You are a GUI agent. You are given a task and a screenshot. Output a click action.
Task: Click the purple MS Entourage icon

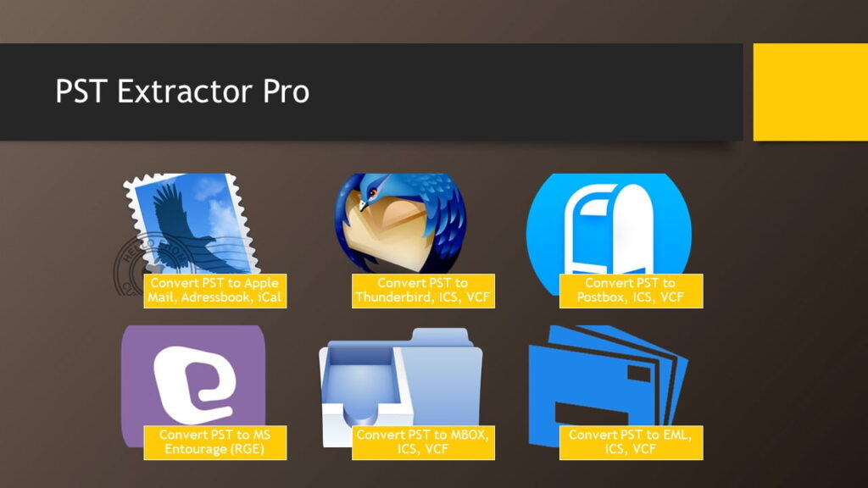coord(193,374)
